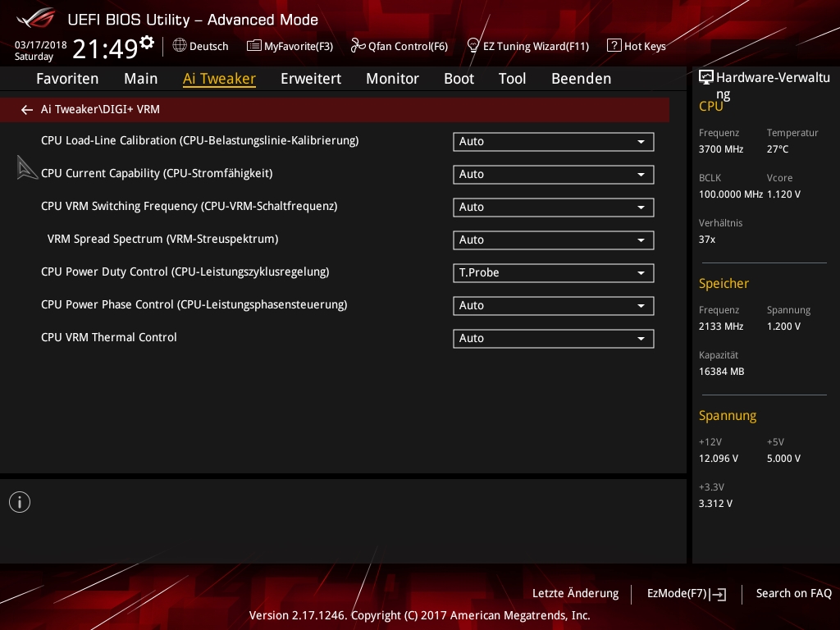Click Hot Keys label

click(645, 47)
